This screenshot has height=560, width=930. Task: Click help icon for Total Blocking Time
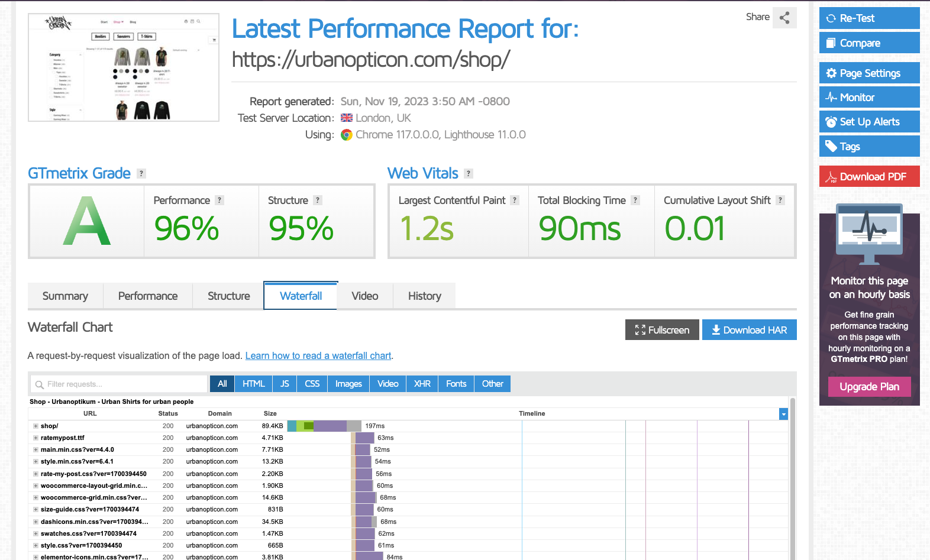(x=635, y=200)
